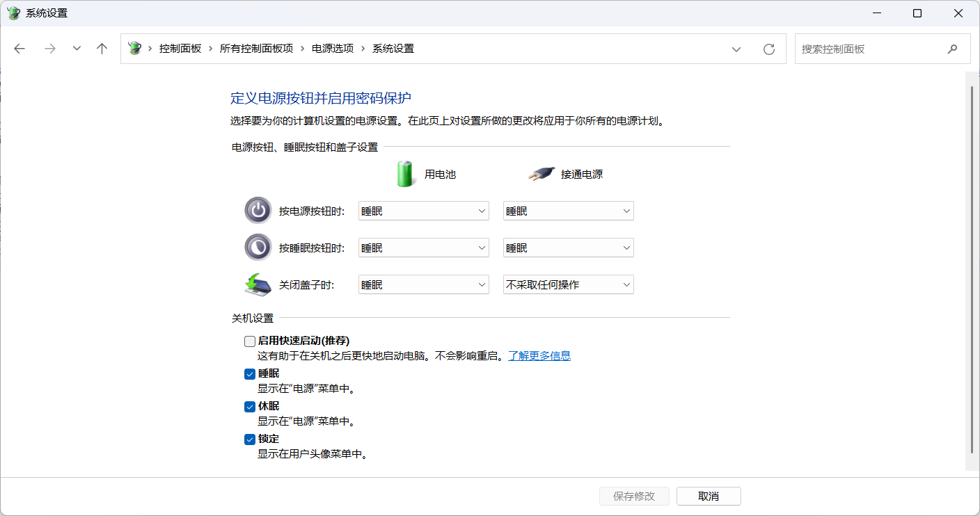Click 系统设置 breadcrumb item

[393, 49]
